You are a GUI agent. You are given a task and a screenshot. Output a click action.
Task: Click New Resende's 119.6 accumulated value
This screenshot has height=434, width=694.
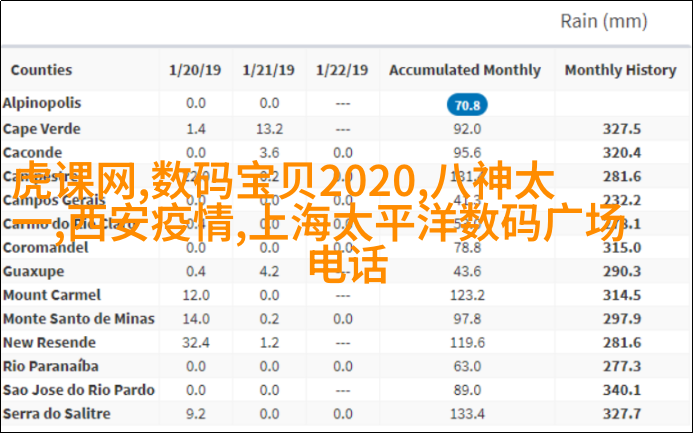467,342
